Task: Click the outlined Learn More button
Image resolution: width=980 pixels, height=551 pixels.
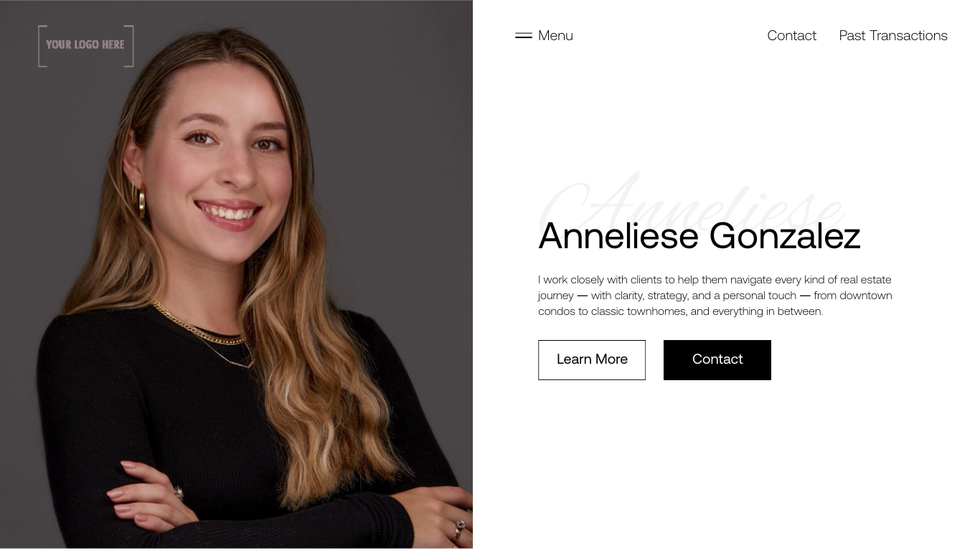Action: point(592,360)
